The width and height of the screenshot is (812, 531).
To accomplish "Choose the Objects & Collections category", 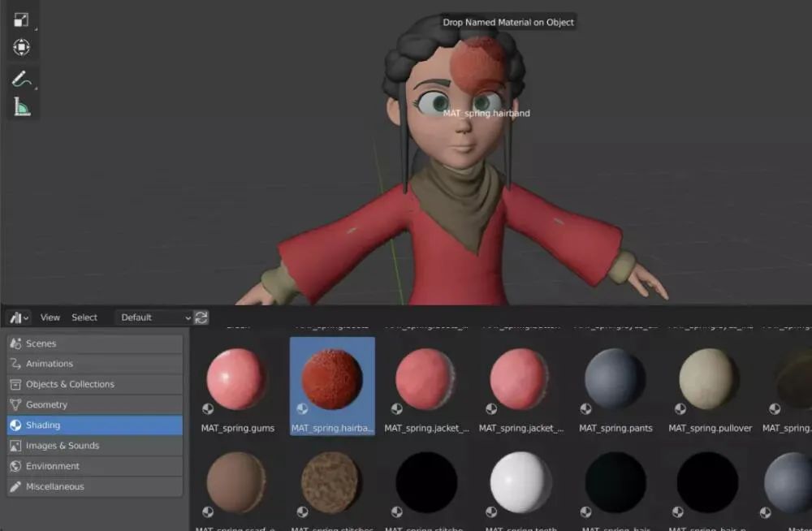I will tap(94, 384).
